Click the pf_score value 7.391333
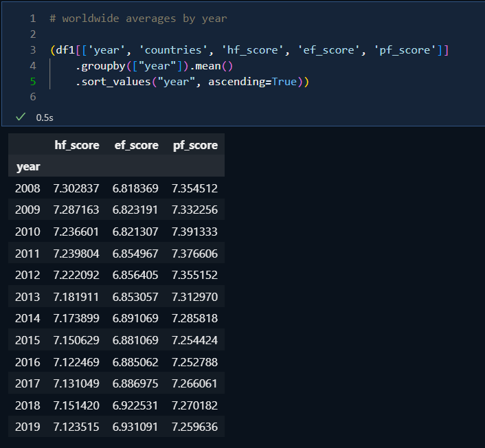This screenshot has height=448, width=485. click(194, 232)
